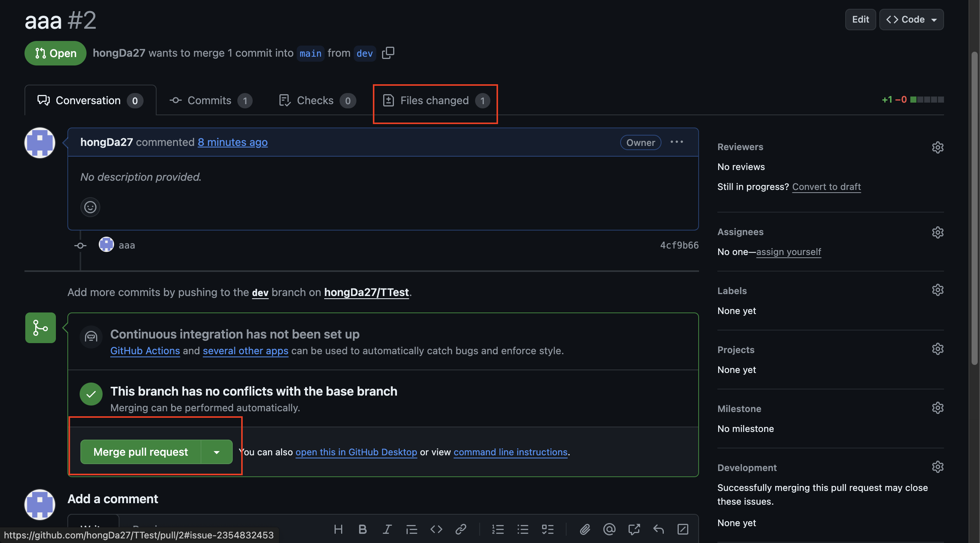Open the Development gear settings

click(938, 467)
